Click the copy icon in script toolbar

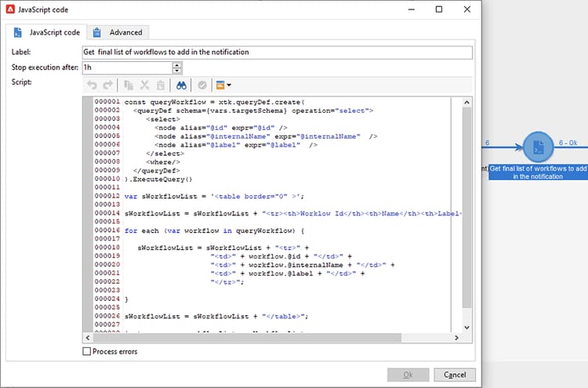coord(130,85)
